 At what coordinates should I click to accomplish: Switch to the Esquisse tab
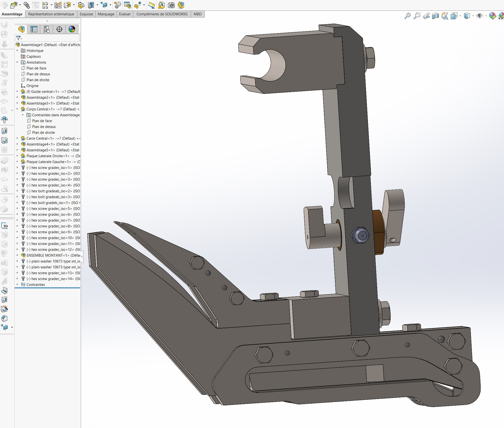point(86,14)
